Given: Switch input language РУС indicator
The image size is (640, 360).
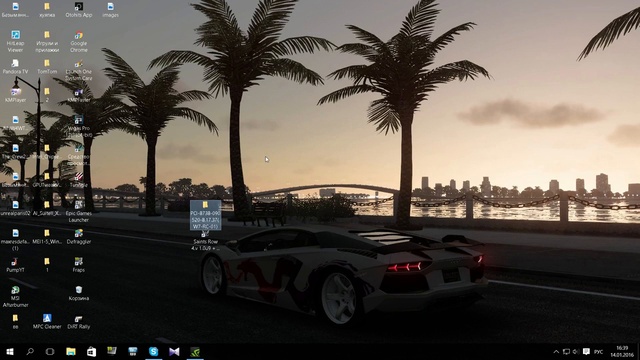Looking at the screenshot, I should click(x=598, y=351).
